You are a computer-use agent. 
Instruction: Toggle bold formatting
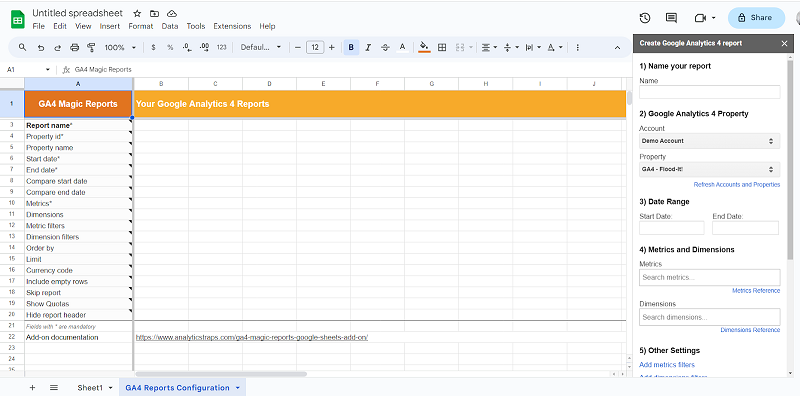pyautogui.click(x=351, y=47)
